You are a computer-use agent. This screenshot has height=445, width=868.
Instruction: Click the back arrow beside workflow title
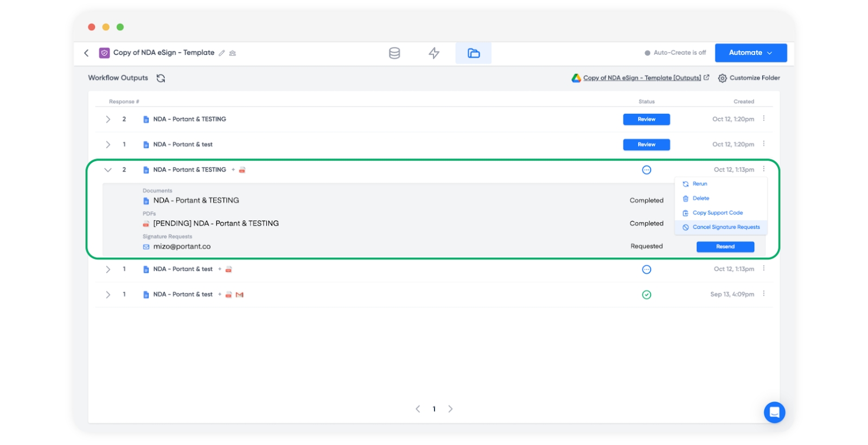click(x=86, y=53)
